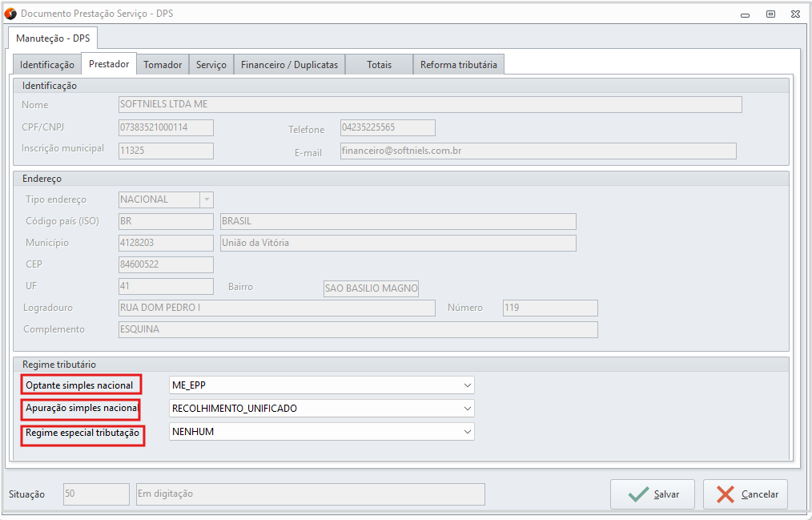This screenshot has width=812, height=520.
Task: Click the application logo in title bar
Action: (x=10, y=14)
